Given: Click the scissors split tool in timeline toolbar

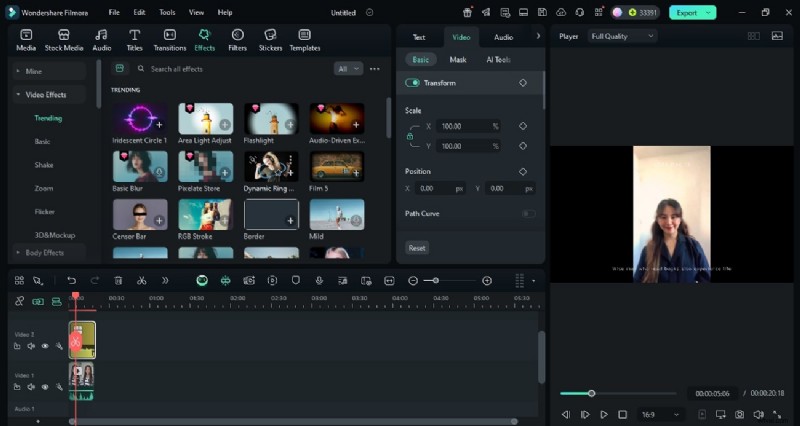Looking at the screenshot, I should 142,281.
